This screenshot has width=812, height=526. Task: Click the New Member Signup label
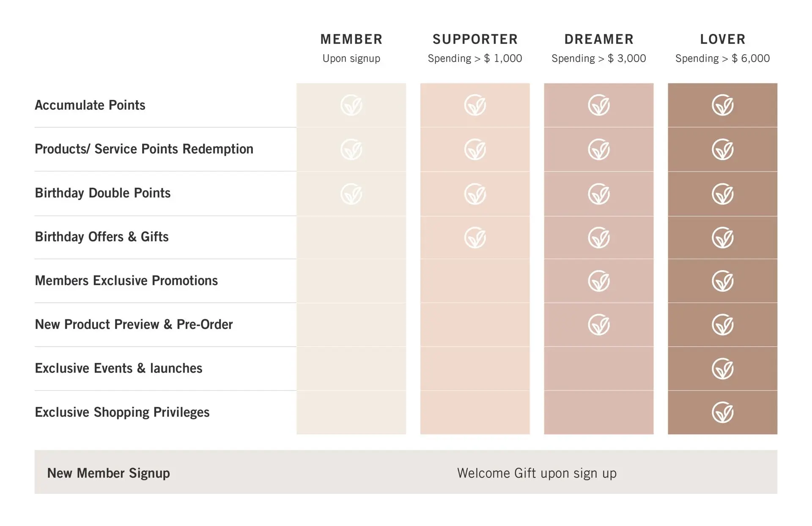click(109, 473)
